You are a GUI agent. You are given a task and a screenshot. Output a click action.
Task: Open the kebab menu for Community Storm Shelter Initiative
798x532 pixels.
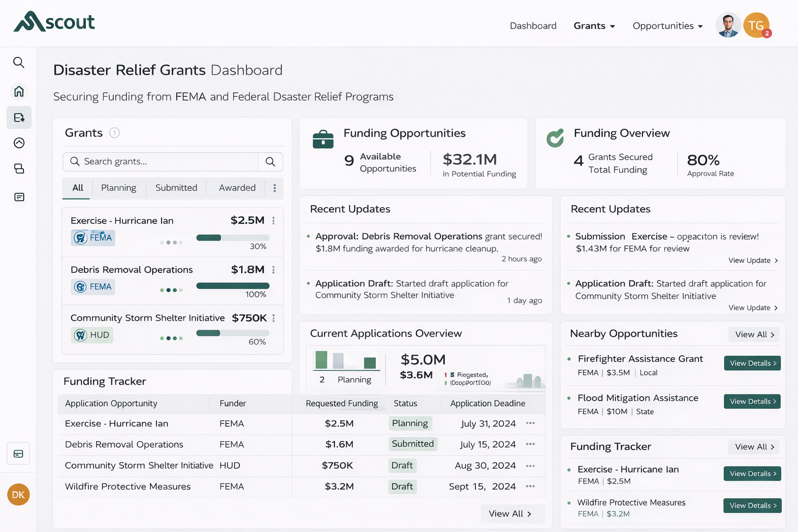273,318
